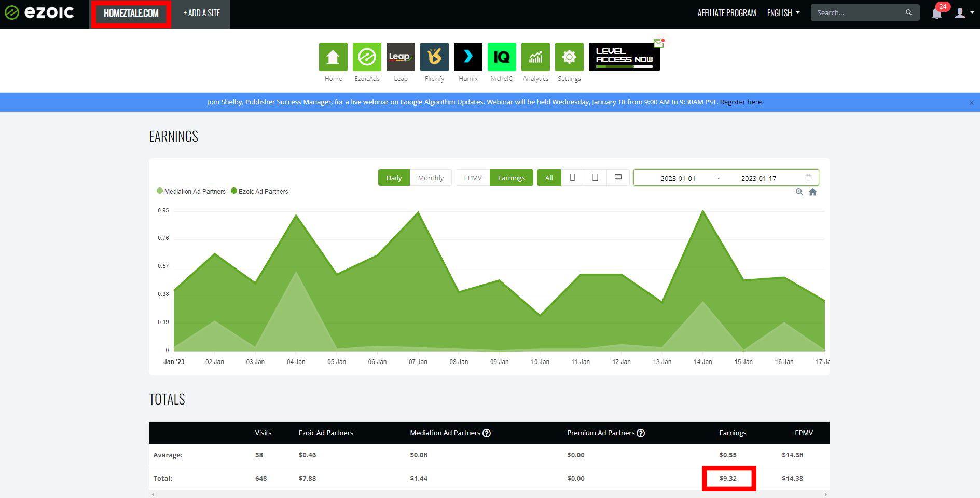Switch chart to Monthly view

click(x=431, y=178)
